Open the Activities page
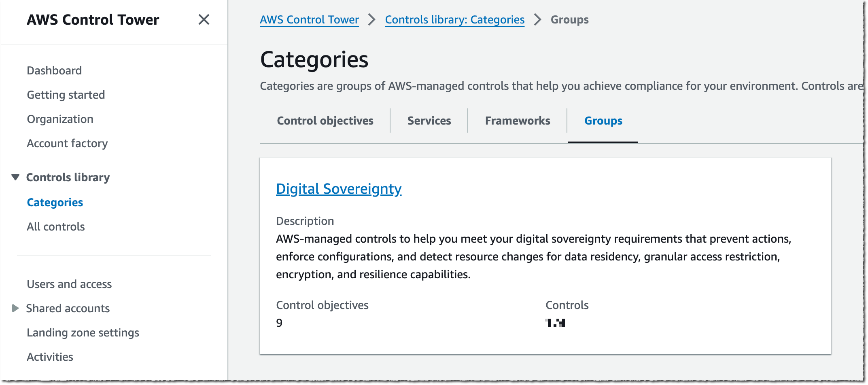 pos(50,357)
